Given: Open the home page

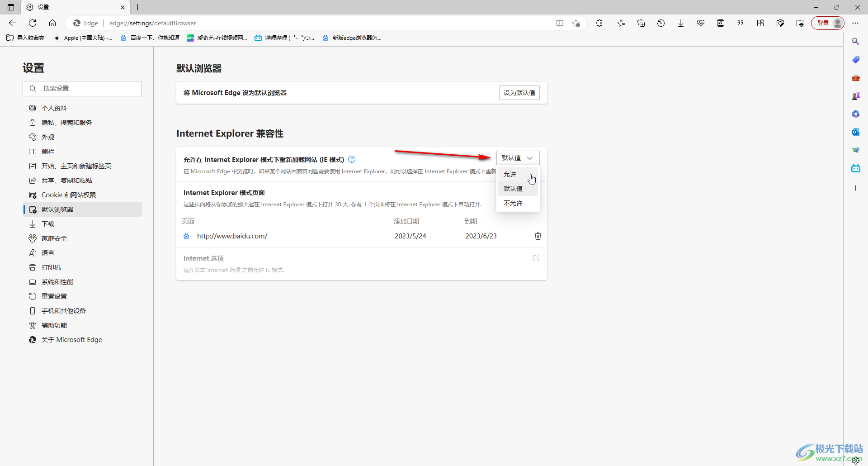Looking at the screenshot, I should tap(52, 23).
